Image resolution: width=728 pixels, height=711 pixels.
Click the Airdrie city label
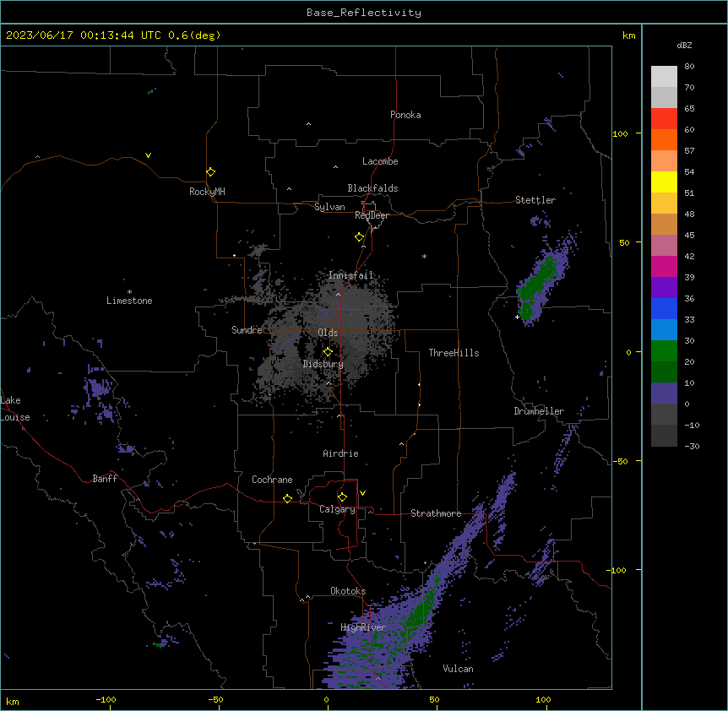coord(341,453)
